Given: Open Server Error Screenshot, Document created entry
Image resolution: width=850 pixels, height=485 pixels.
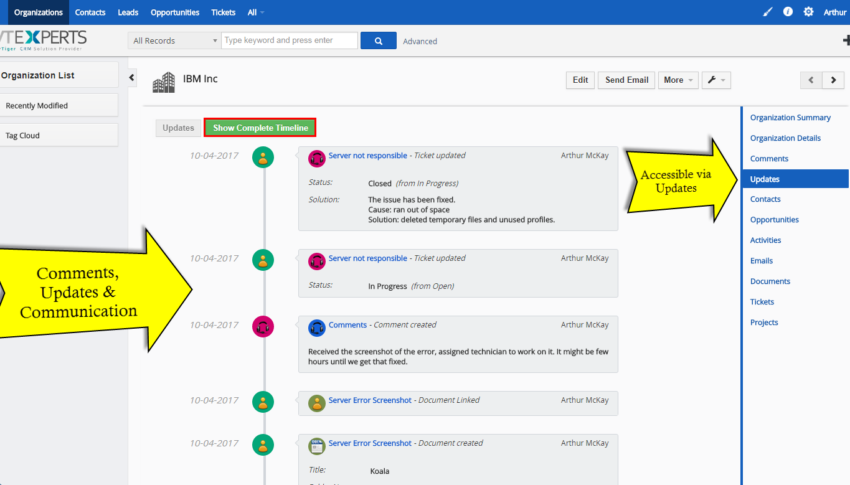Looking at the screenshot, I should 370,443.
